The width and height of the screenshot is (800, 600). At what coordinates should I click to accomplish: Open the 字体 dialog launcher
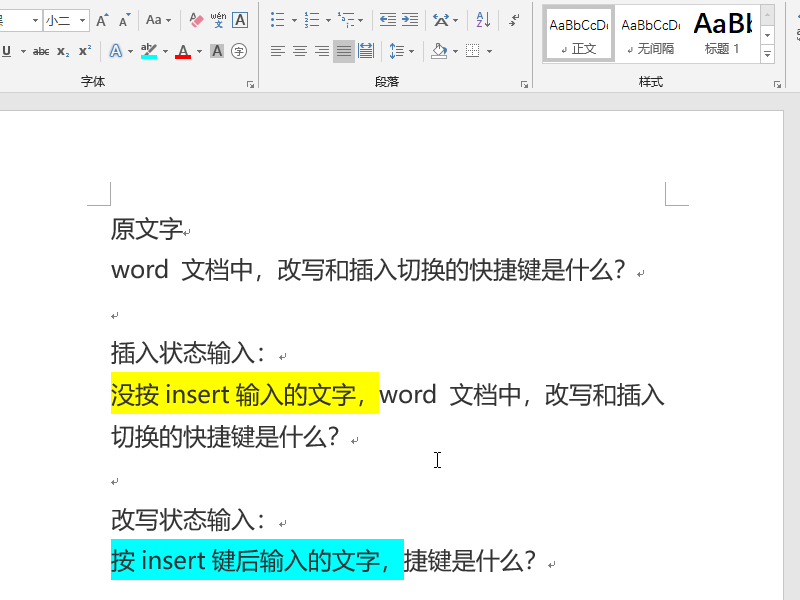[251, 85]
